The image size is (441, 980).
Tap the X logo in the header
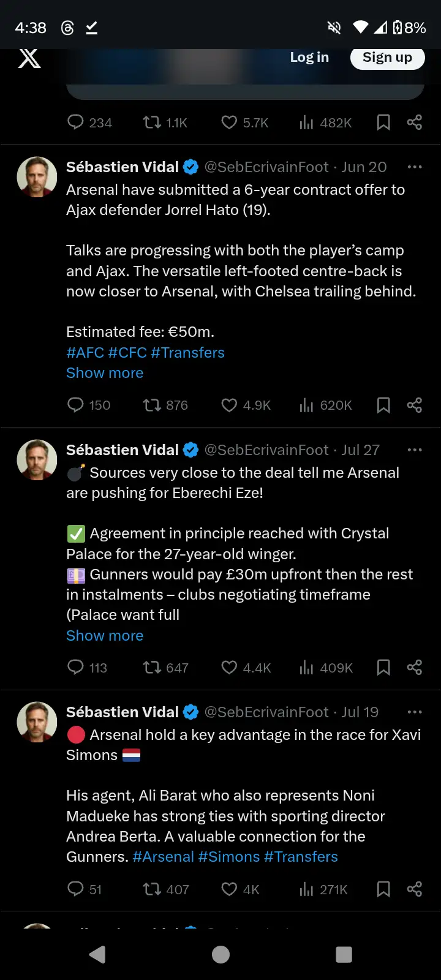29,59
